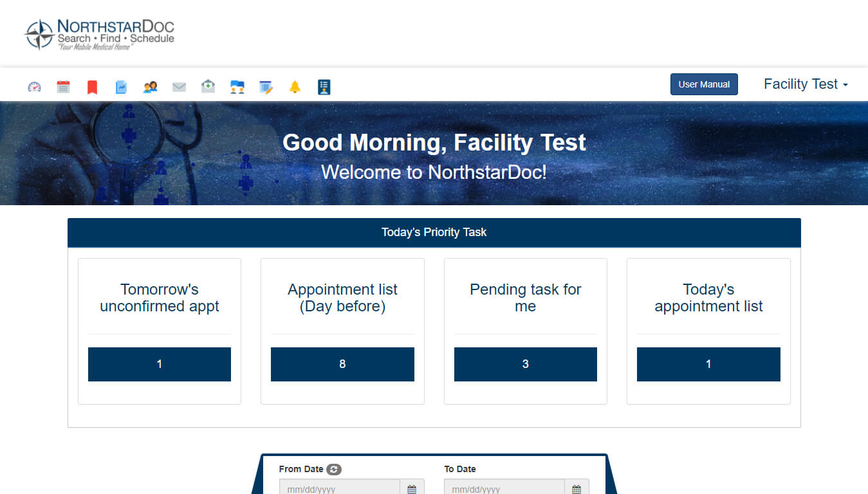Open the report document icon

pyautogui.click(x=120, y=86)
